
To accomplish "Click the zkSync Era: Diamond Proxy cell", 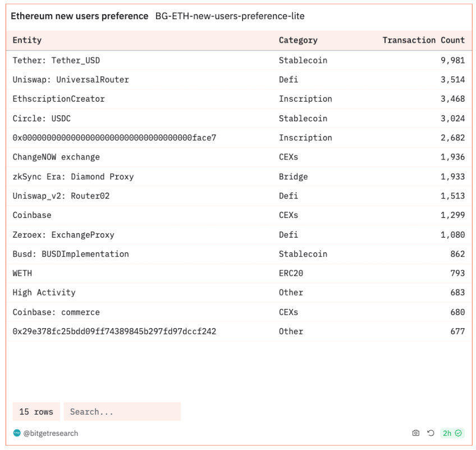I will (73, 176).
